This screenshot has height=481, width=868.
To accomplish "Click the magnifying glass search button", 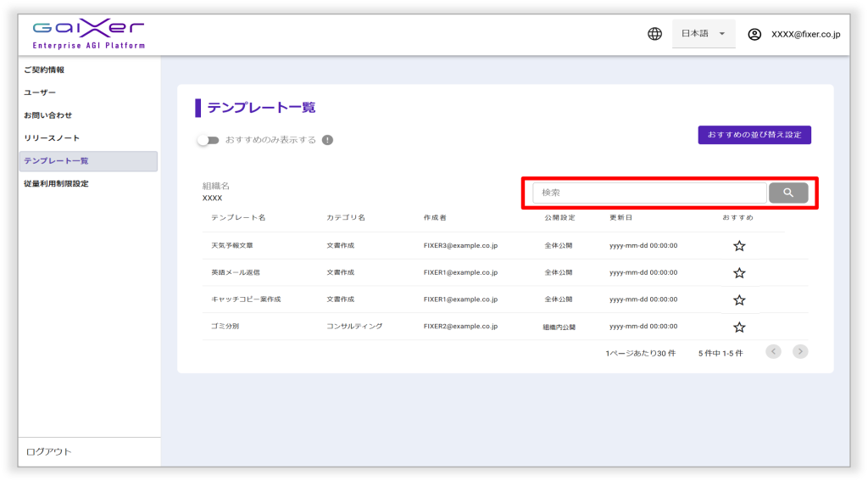I will (x=787, y=193).
